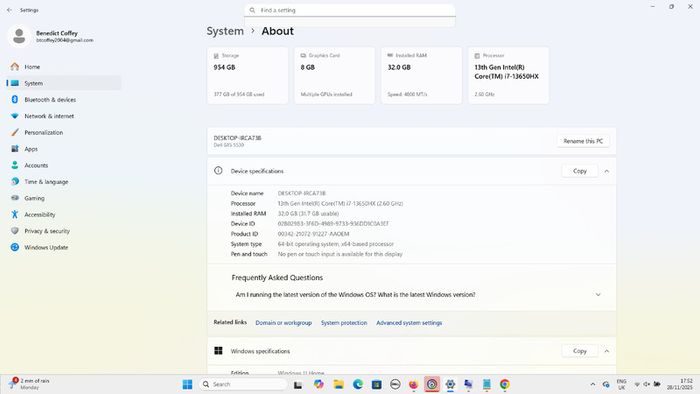Click the Device specifications info icon
Image resolution: width=700 pixels, height=394 pixels.
click(218, 170)
